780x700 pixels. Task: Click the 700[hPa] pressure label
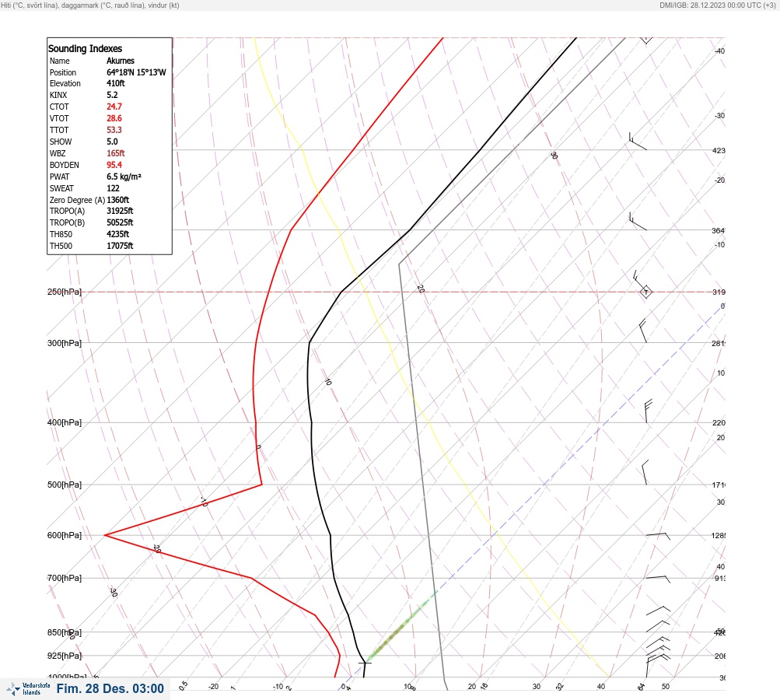click(x=65, y=578)
